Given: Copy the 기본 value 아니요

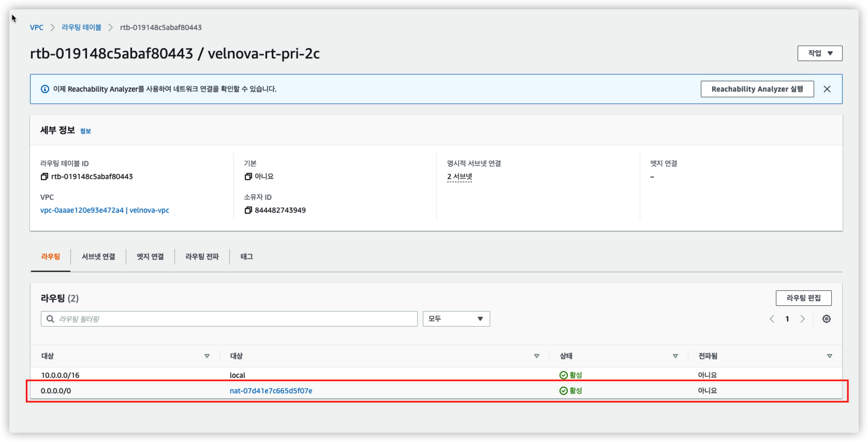Looking at the screenshot, I should pyautogui.click(x=248, y=176).
